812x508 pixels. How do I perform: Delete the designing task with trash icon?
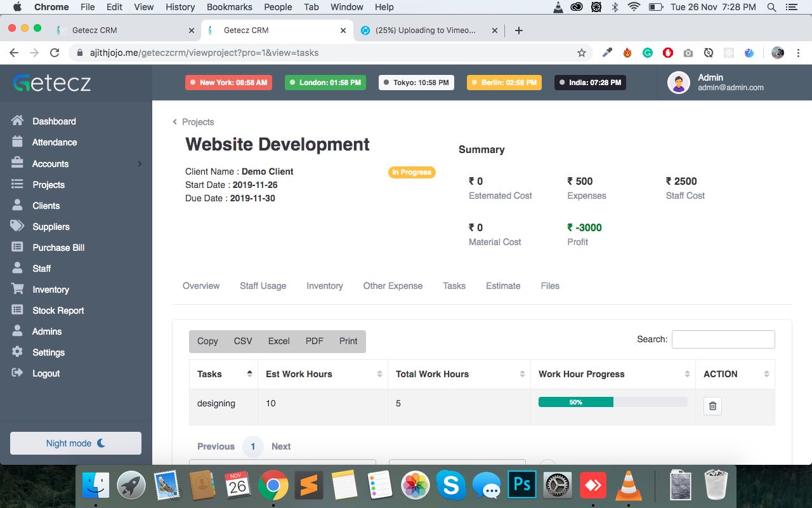712,406
